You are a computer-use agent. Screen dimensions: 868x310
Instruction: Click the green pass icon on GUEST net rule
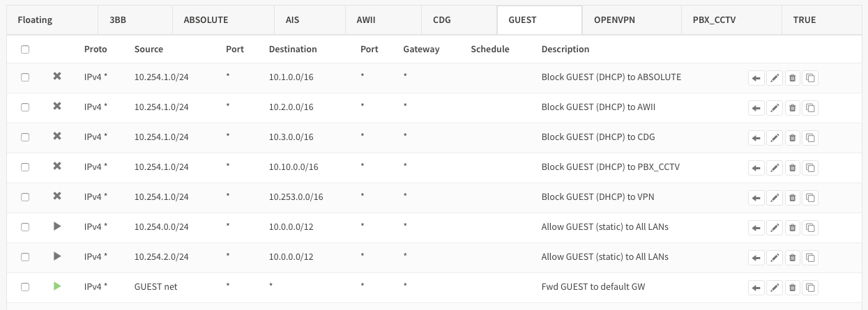point(57,286)
